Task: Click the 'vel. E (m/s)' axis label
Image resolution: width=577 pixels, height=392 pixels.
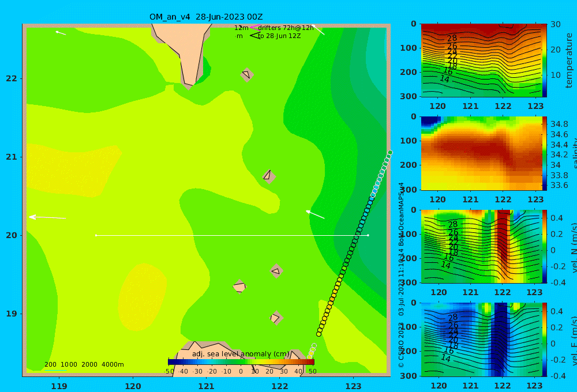Action: click(x=574, y=340)
